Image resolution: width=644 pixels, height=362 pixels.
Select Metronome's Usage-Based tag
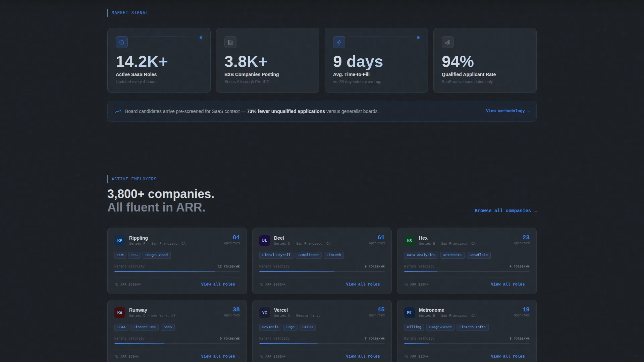[440, 327]
